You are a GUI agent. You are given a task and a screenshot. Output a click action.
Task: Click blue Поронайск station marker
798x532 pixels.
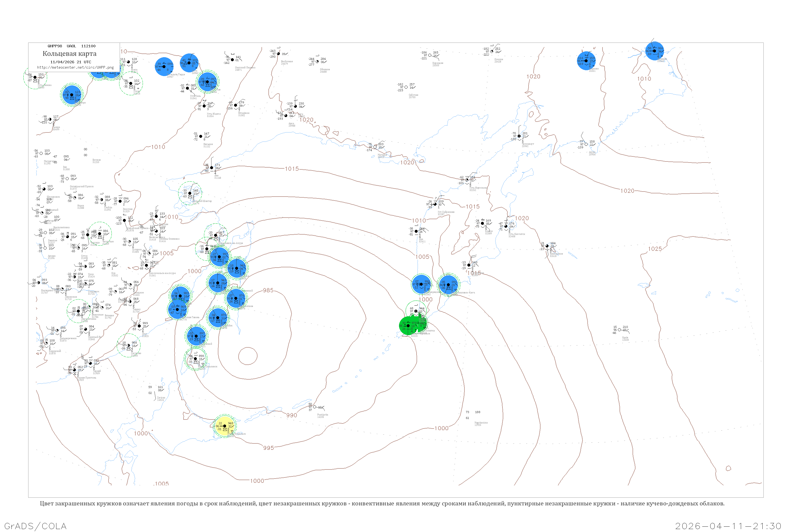pyautogui.click(x=218, y=318)
